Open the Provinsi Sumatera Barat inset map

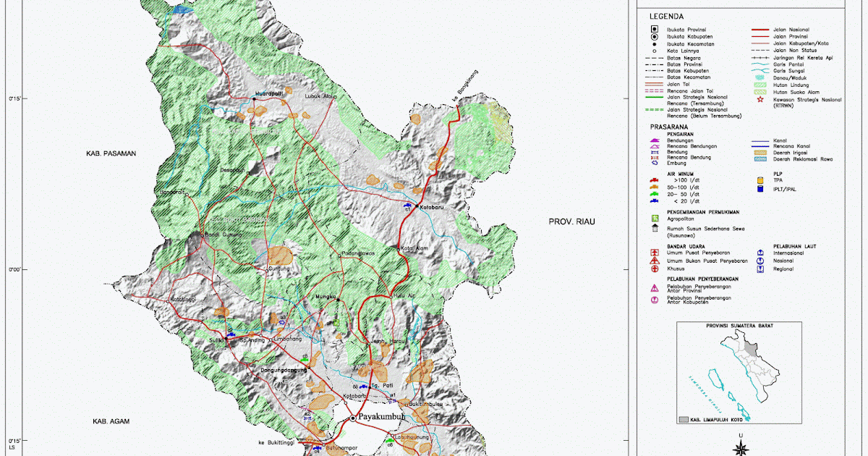click(739, 374)
